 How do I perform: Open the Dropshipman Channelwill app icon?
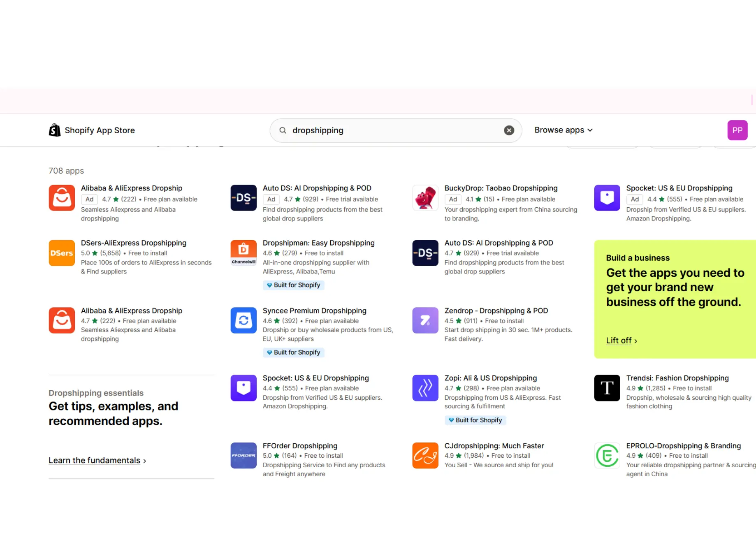pyautogui.click(x=243, y=253)
